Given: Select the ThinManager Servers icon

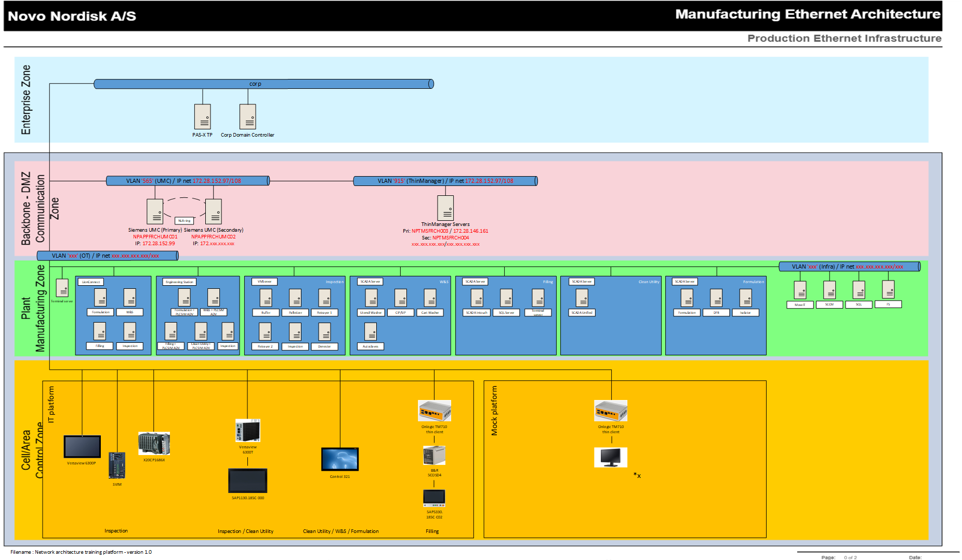Looking at the screenshot, I should pos(446,209).
